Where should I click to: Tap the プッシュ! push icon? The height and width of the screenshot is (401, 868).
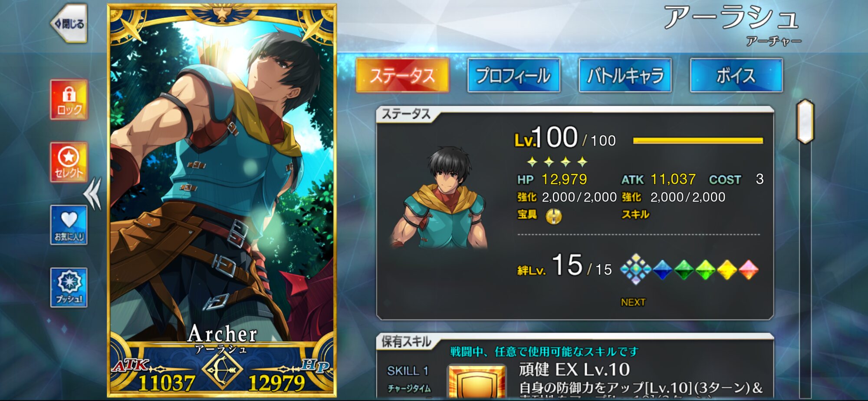coord(69,288)
